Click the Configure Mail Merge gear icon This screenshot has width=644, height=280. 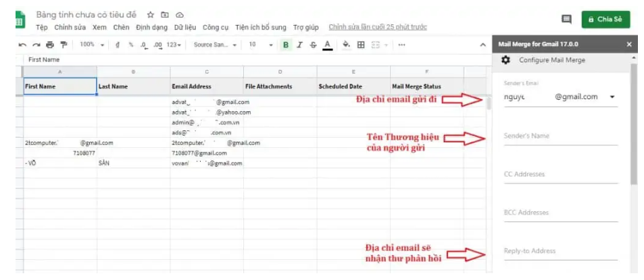(505, 60)
